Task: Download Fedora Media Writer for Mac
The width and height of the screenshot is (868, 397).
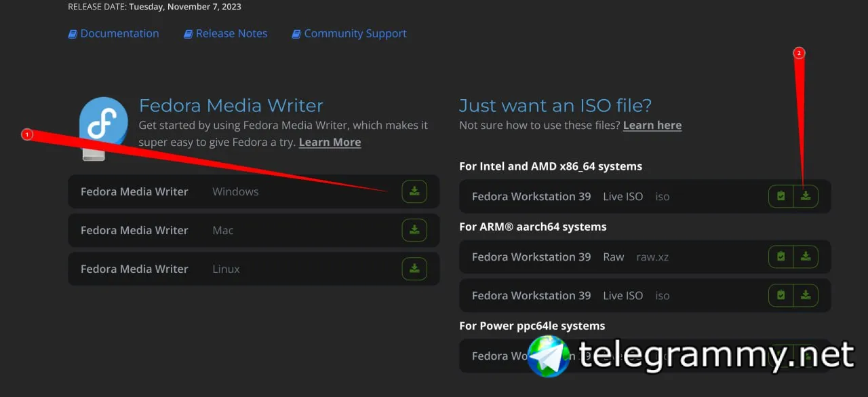Action: point(414,230)
